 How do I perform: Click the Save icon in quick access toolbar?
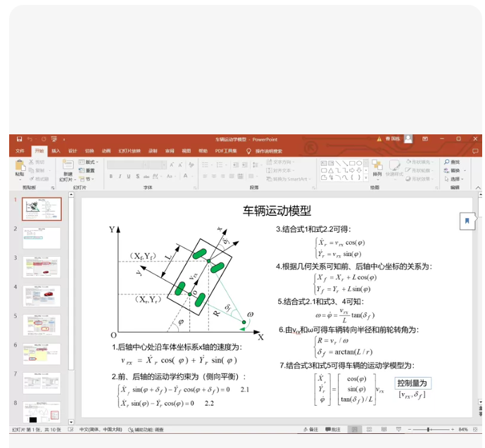[x=19, y=139]
